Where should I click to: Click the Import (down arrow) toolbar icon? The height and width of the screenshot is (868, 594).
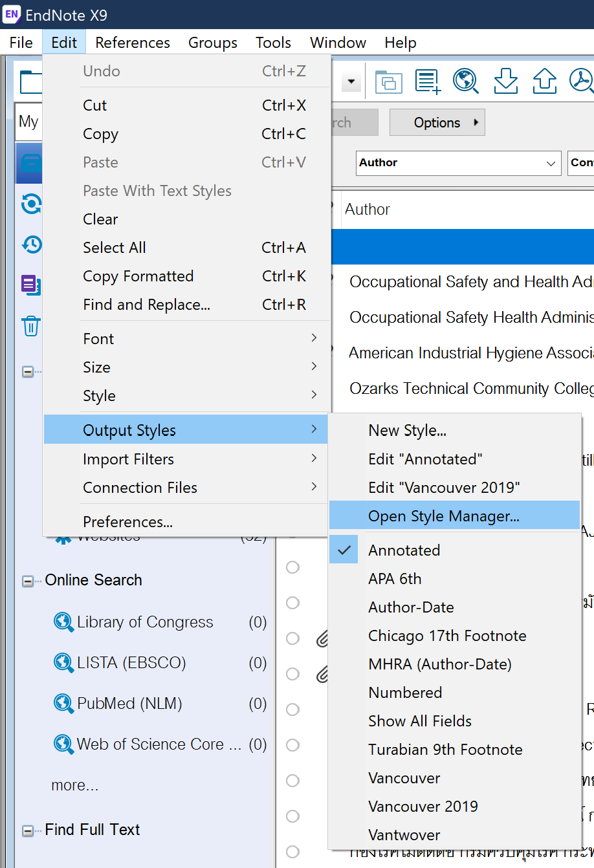pyautogui.click(x=505, y=81)
